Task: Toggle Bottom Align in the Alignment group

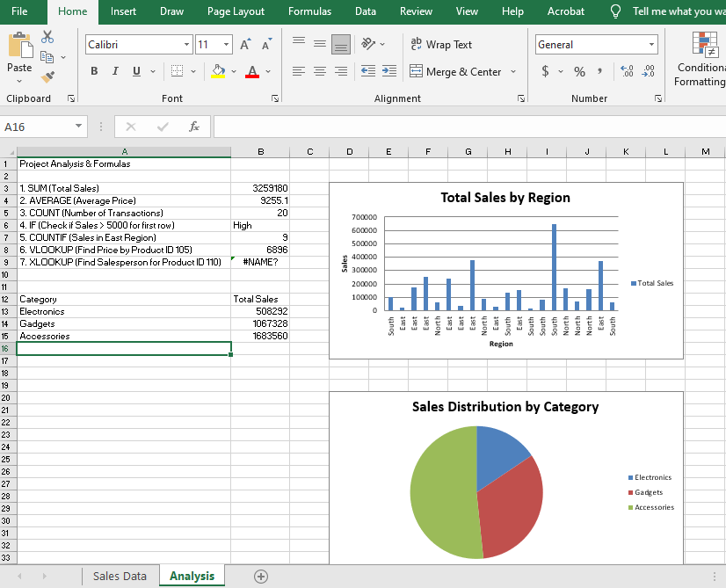Action: (341, 45)
